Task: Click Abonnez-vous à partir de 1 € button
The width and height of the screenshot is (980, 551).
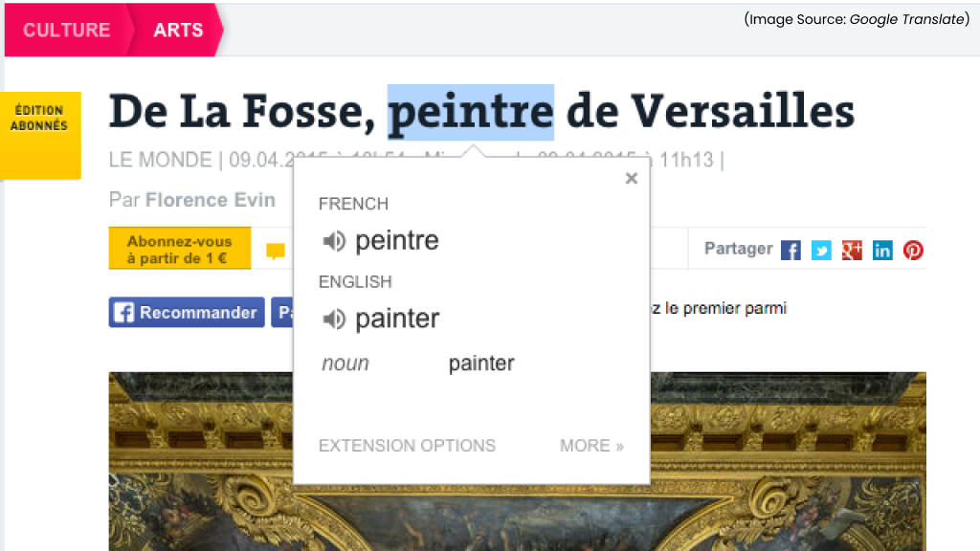Action: tap(180, 249)
